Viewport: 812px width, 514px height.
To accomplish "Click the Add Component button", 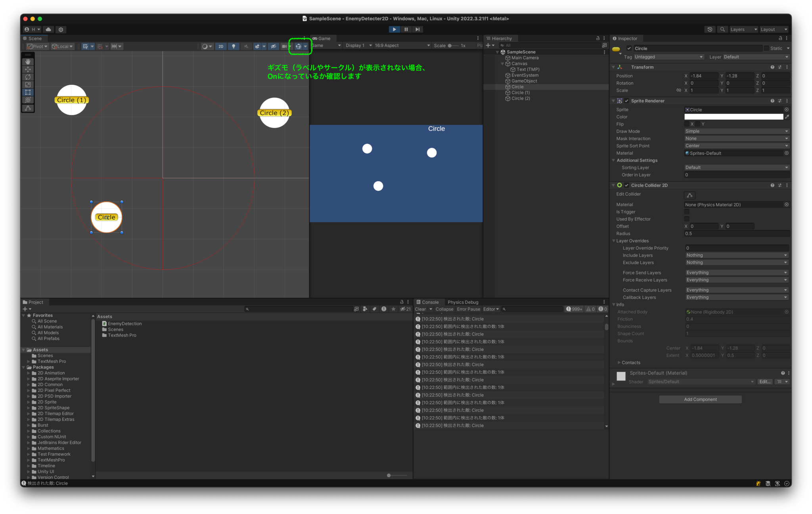I will 700,399.
